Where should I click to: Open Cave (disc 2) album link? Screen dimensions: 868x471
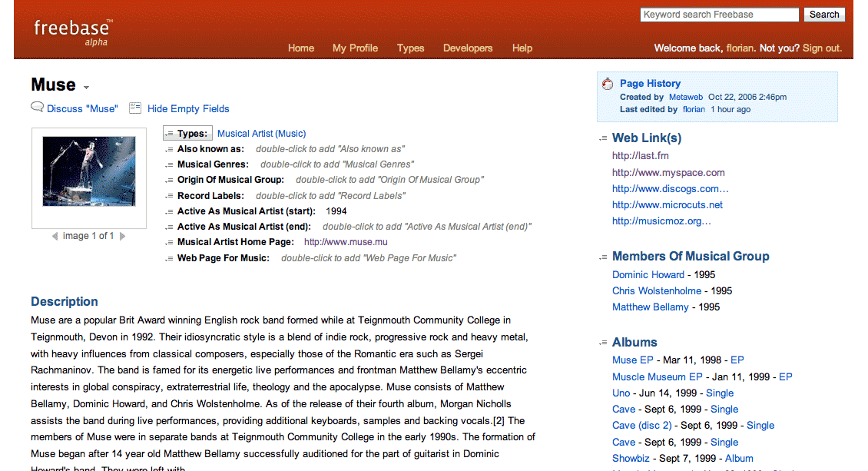click(641, 426)
